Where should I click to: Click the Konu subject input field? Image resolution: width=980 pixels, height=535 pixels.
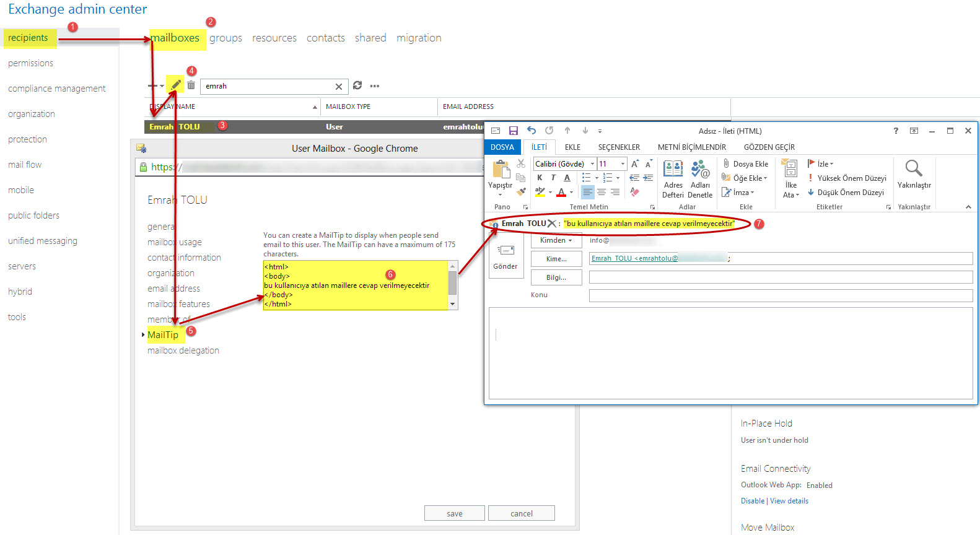(781, 295)
